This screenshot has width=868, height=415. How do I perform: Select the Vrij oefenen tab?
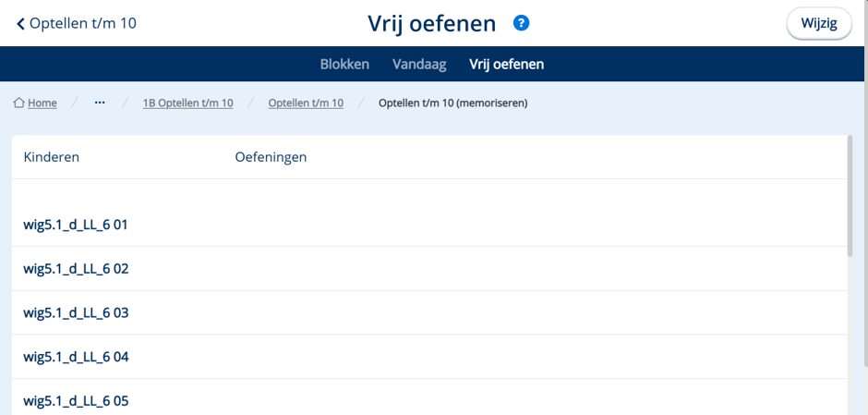pos(507,65)
